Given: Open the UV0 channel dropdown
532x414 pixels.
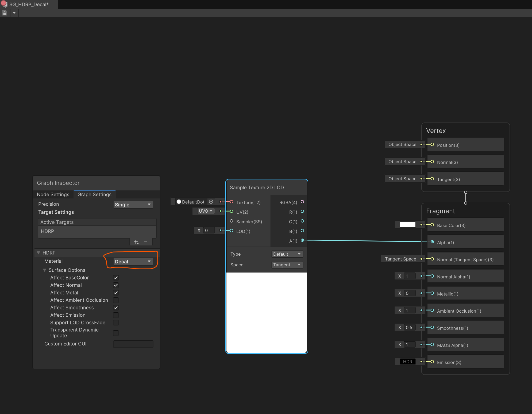Looking at the screenshot, I should 205,211.
